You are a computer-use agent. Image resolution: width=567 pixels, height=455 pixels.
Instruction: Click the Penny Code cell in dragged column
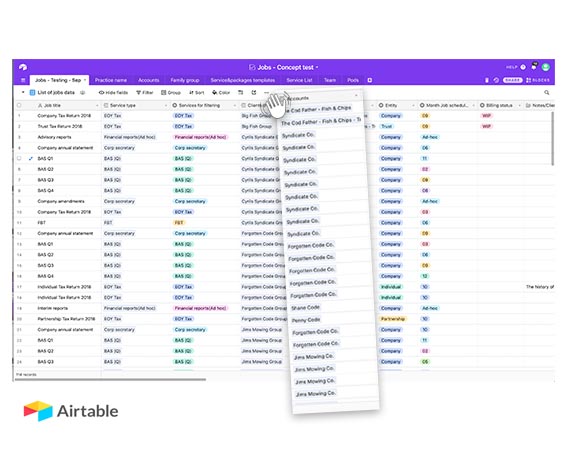pos(306,320)
